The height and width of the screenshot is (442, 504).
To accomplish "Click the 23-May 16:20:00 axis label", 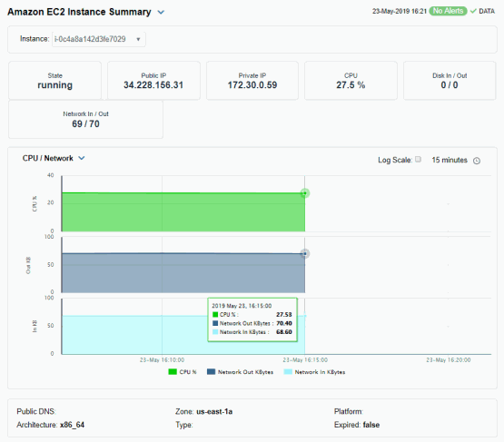I will tap(449, 360).
